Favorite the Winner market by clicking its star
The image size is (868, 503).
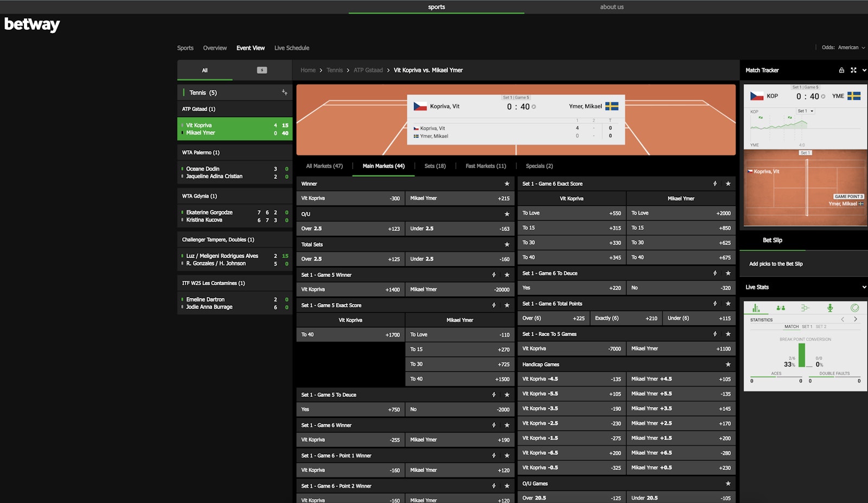[507, 184]
